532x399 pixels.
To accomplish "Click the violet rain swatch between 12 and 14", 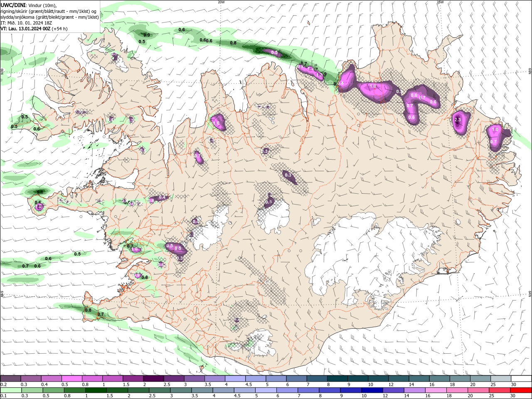I will coord(393,390).
